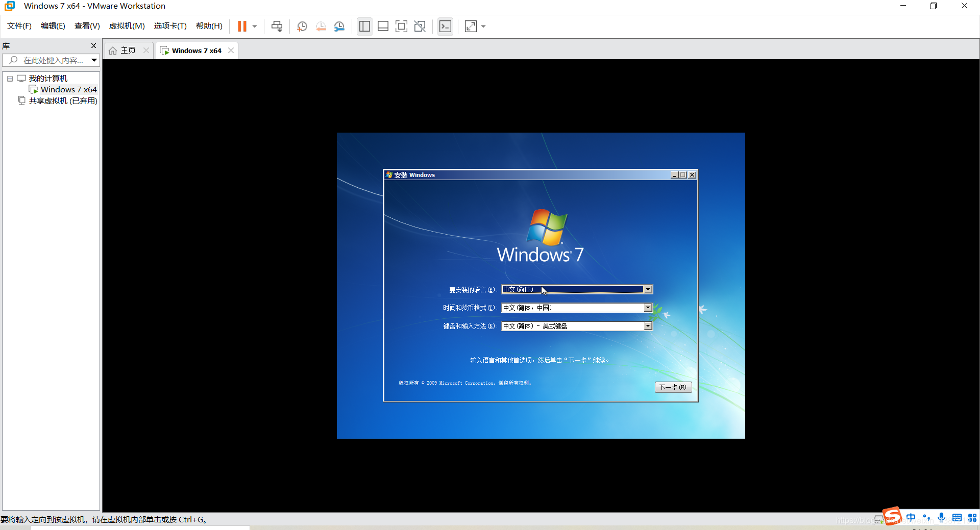The height and width of the screenshot is (530, 980).
Task: Close the Windows 7 x64 tab
Action: [x=231, y=50]
